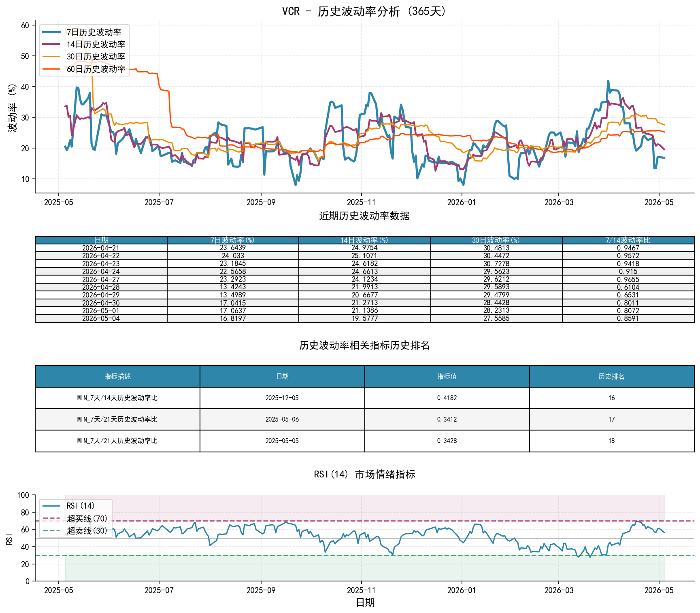Click the 60日历史波动率 legend entry
This screenshot has width=700, height=613.
(x=84, y=69)
